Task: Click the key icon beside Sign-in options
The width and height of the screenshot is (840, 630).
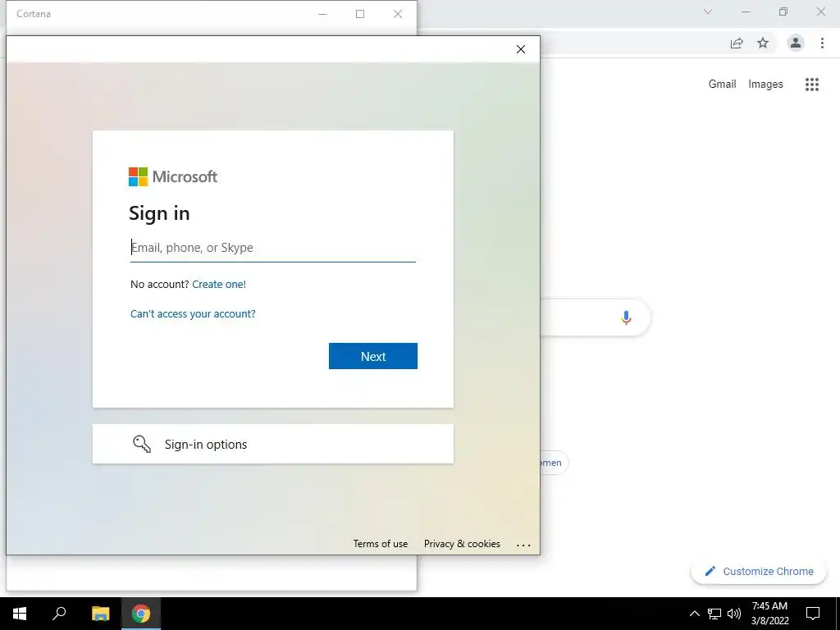Action: 142,444
